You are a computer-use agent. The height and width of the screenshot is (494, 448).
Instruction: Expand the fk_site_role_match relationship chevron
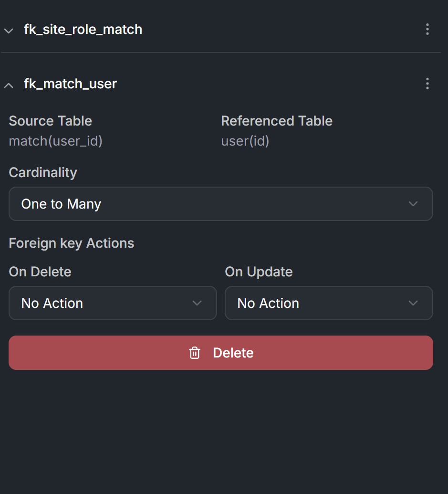click(x=9, y=31)
